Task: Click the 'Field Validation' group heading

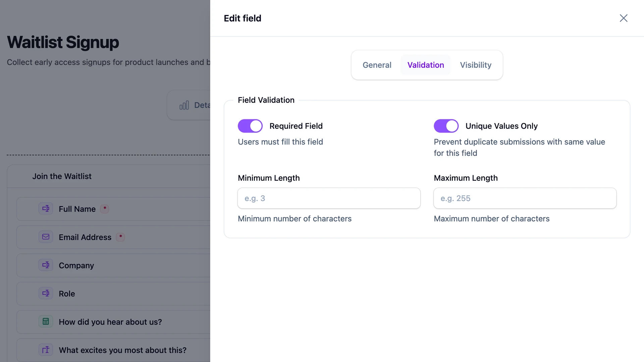Action: click(266, 100)
